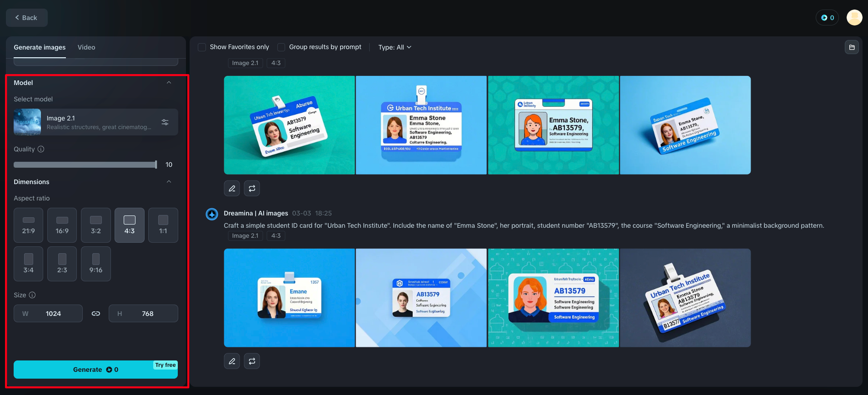
Task: Toggle the width-height link icon
Action: (x=96, y=314)
